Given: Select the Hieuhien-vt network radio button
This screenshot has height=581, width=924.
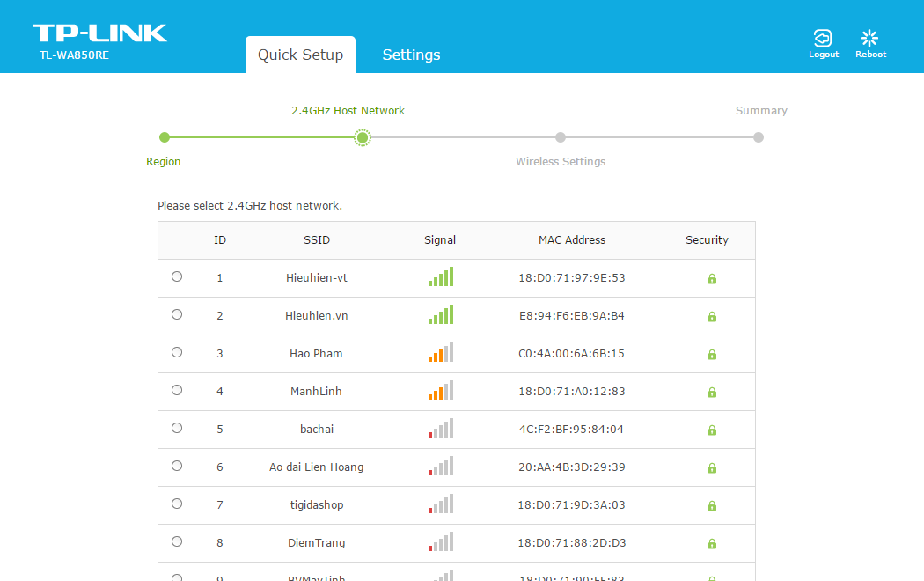Looking at the screenshot, I should pyautogui.click(x=177, y=276).
